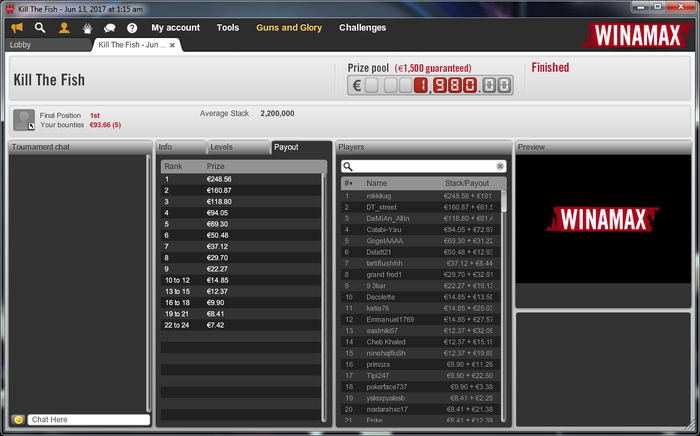Close the Kill The Fish tab
Viewport: 700px width, 436px height.
point(172,45)
